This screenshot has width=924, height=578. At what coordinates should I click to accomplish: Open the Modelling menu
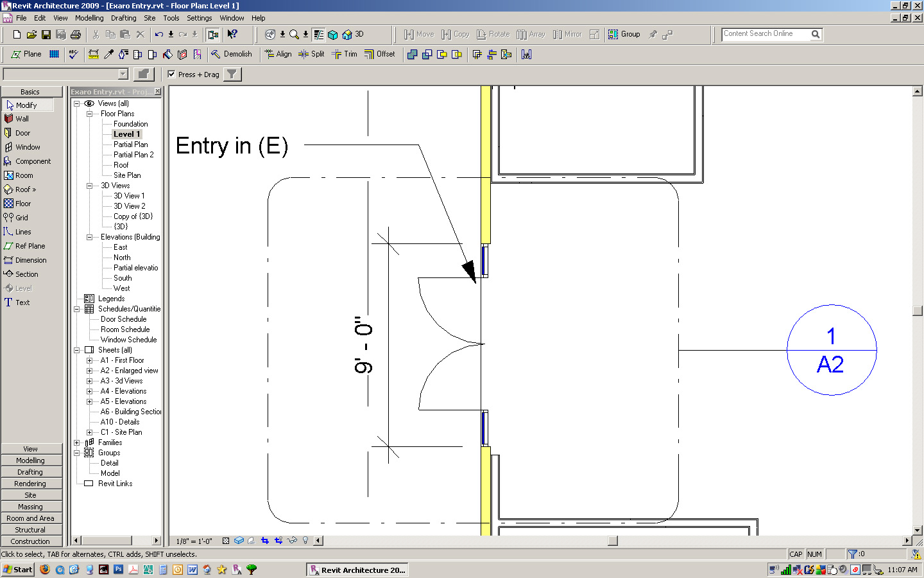(89, 18)
